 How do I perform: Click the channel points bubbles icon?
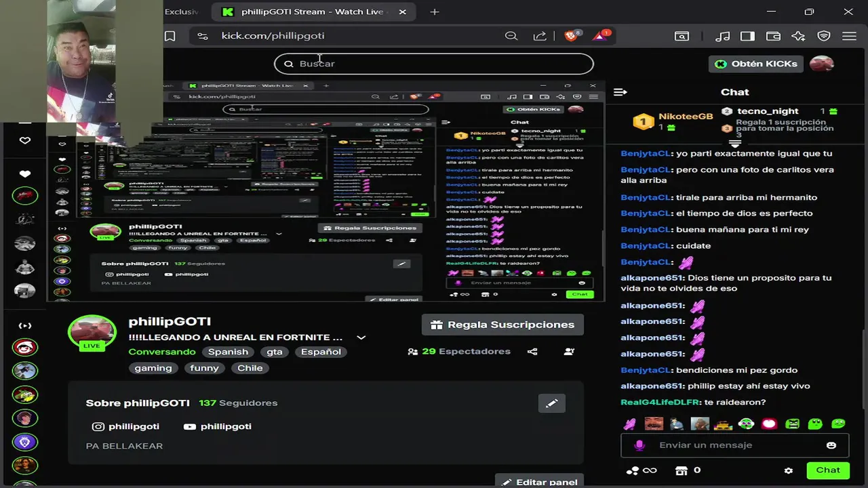(x=632, y=470)
